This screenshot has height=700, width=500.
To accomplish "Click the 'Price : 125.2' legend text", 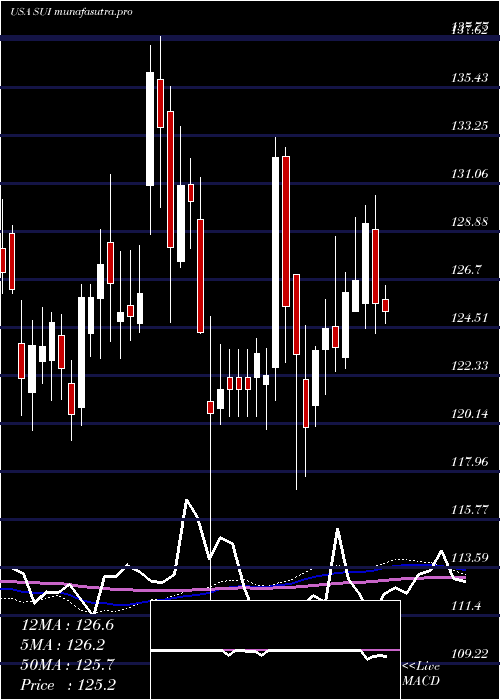I will coord(67,685).
